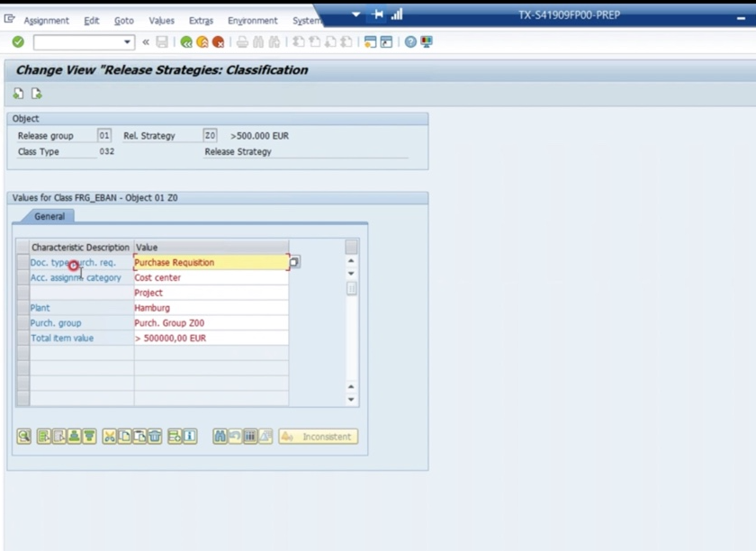Click the Release group 01 field
The height and width of the screenshot is (551, 756).
104,136
